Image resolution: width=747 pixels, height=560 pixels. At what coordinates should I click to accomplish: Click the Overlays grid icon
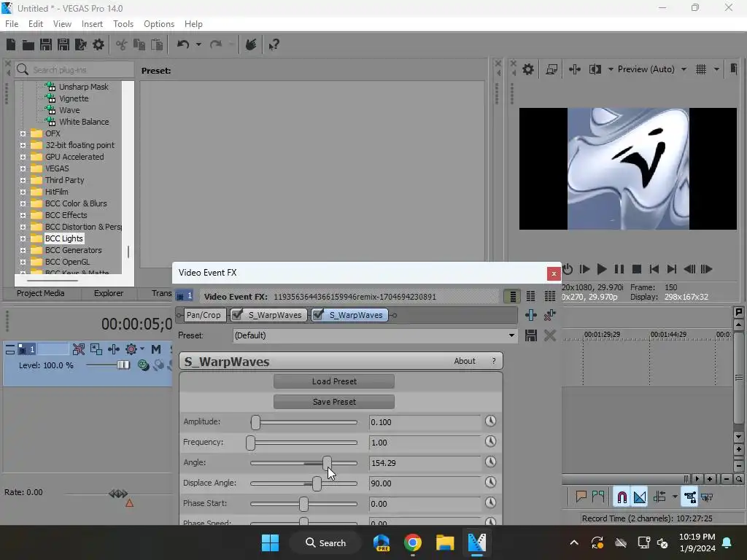pyautogui.click(x=701, y=69)
